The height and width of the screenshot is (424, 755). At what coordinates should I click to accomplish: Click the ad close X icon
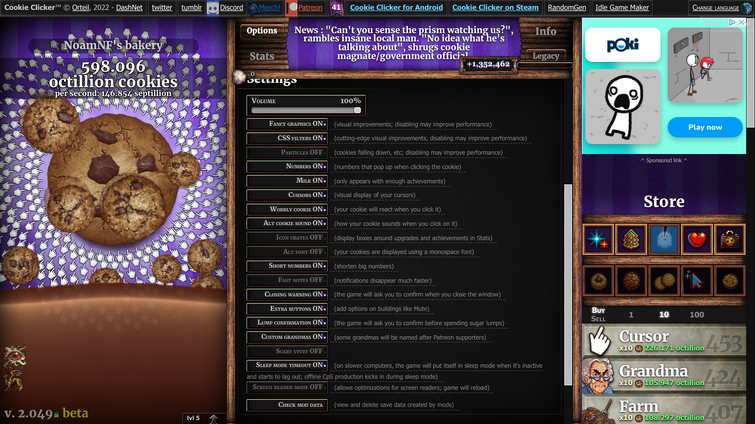742,23
